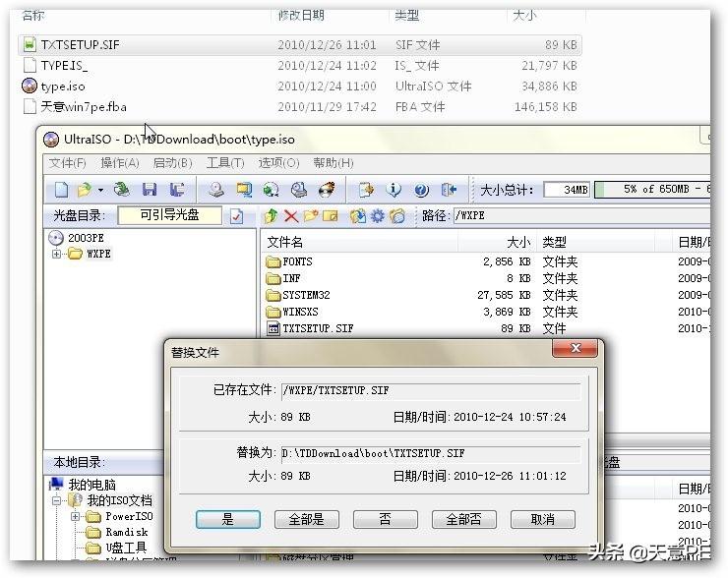Viewport: 728px width, 578px height.
Task: Click the gear Properties icon
Action: 378,215
